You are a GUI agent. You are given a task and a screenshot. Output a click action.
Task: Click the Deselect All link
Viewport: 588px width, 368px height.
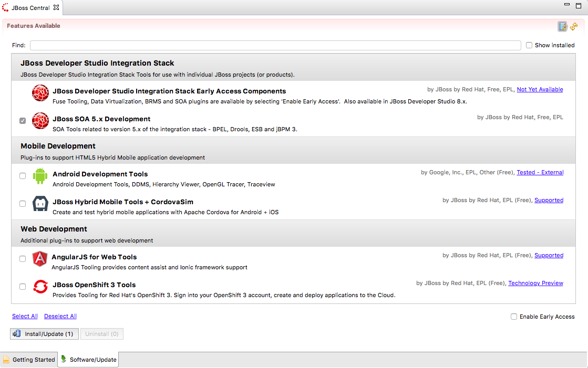click(60, 316)
